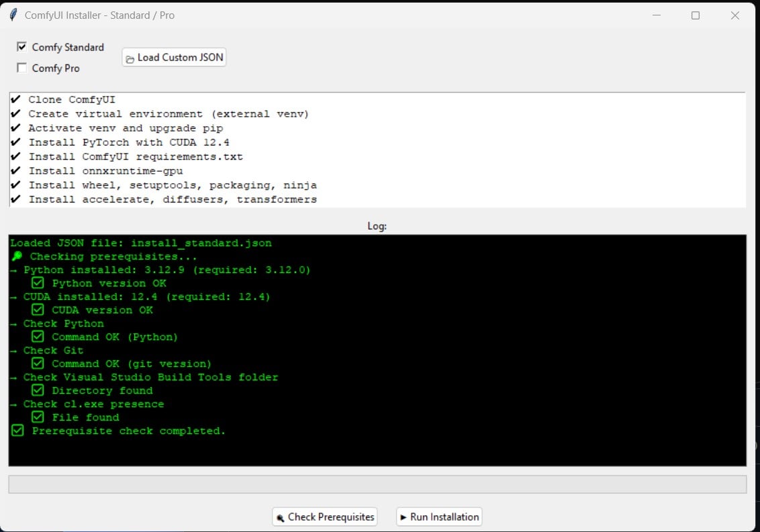Minimize the ComfyUI Installer window
Screen dimensions: 760x532
pos(657,15)
